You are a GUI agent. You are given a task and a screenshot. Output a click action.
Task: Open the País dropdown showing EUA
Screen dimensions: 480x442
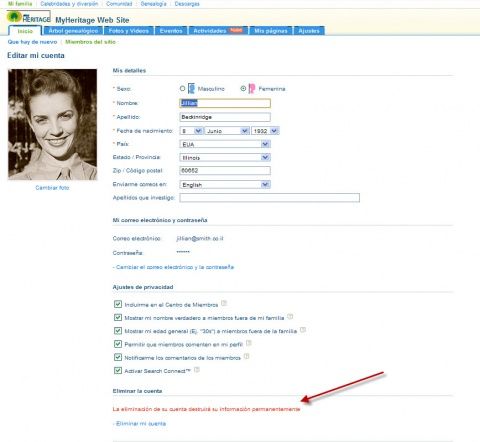coord(225,144)
